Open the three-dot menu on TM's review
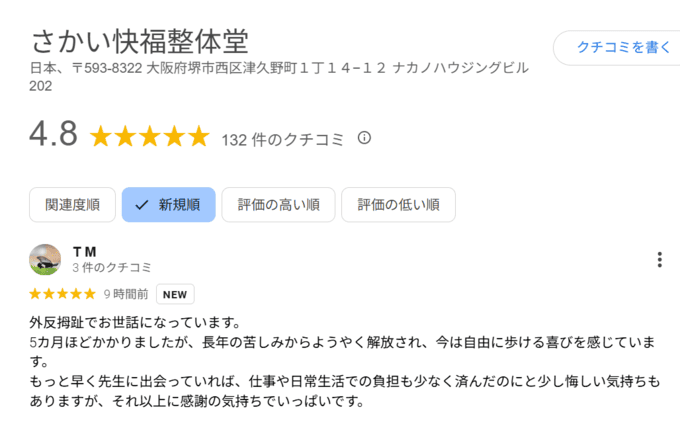 [x=659, y=259]
